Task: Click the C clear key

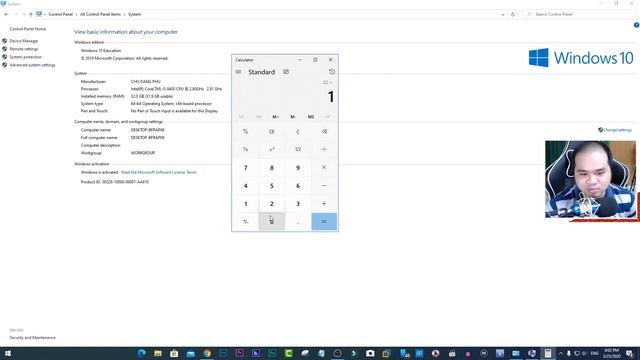Action: (298, 131)
